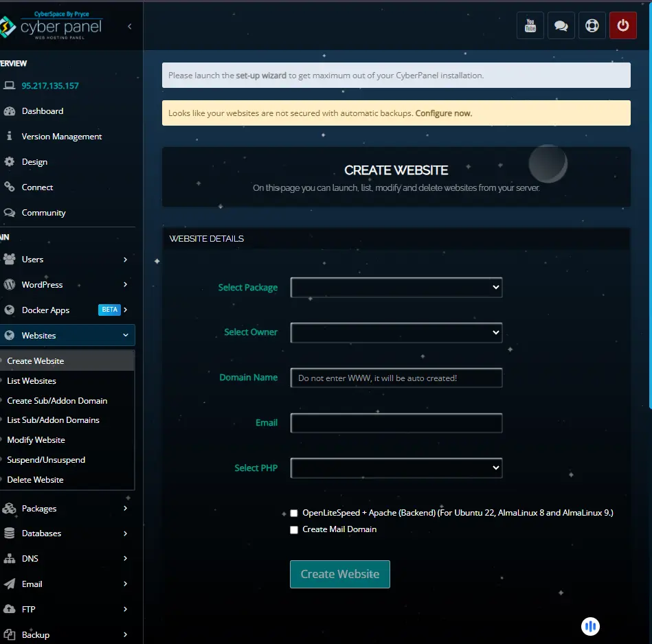Image resolution: width=652 pixels, height=644 pixels.
Task: Click the green Create Website button
Action: (339, 574)
